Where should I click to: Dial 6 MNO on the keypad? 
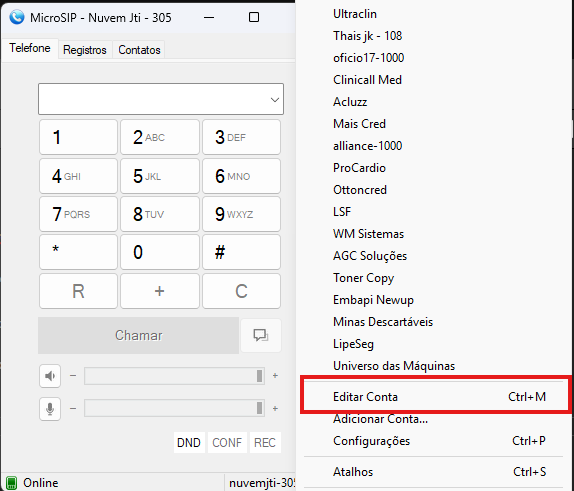tap(241, 176)
